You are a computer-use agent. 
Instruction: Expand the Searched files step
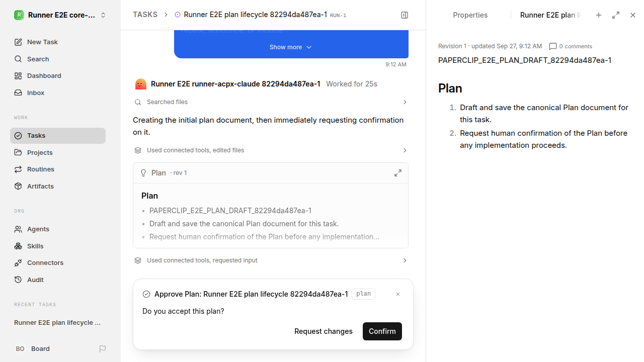pyautogui.click(x=271, y=102)
